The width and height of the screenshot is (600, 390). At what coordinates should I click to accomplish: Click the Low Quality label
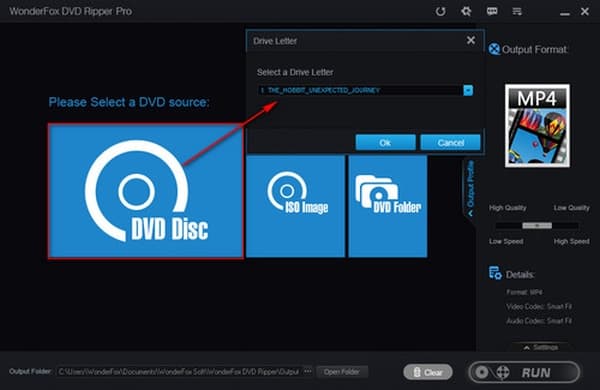click(571, 208)
